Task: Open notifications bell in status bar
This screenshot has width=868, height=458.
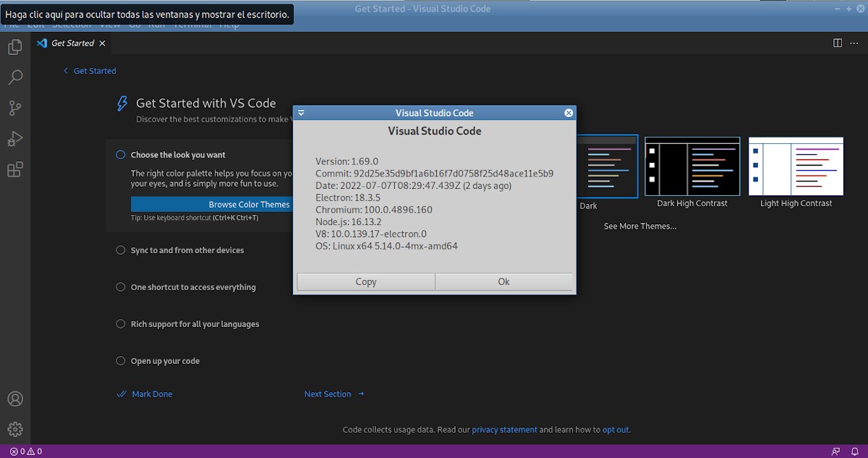Action: coord(854,451)
